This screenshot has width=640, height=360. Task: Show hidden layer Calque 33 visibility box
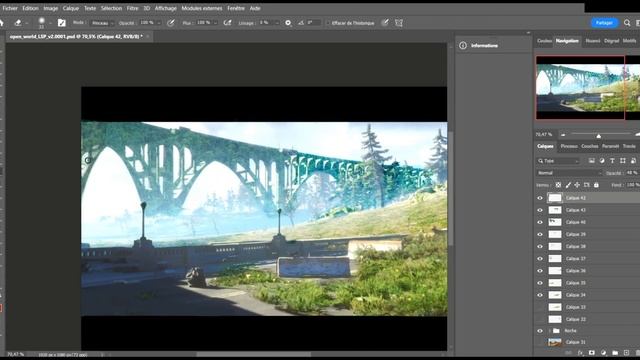tap(540, 307)
